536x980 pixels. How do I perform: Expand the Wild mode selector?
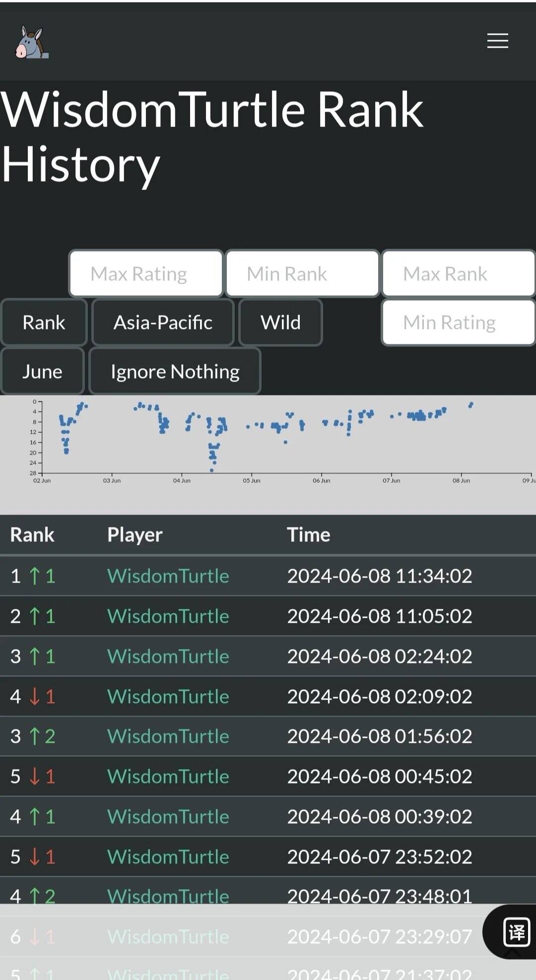click(280, 323)
